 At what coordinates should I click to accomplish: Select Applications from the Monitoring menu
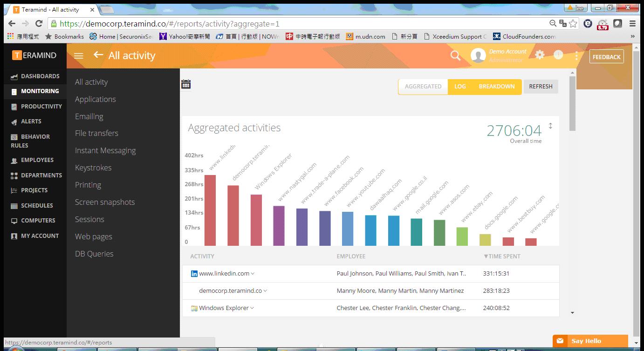95,99
